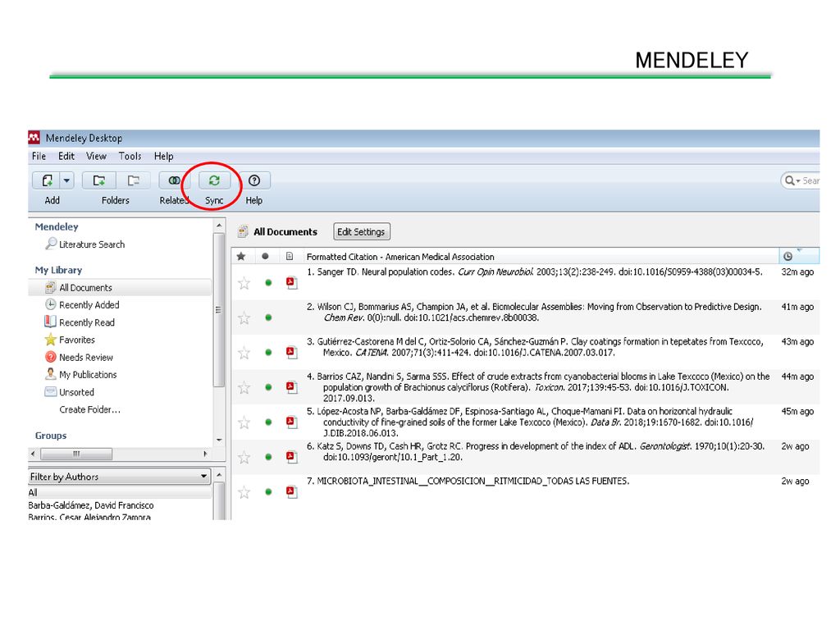The width and height of the screenshot is (840, 630).
Task: Toggle read dot for Barrios CAZ entry
Action: click(x=268, y=387)
